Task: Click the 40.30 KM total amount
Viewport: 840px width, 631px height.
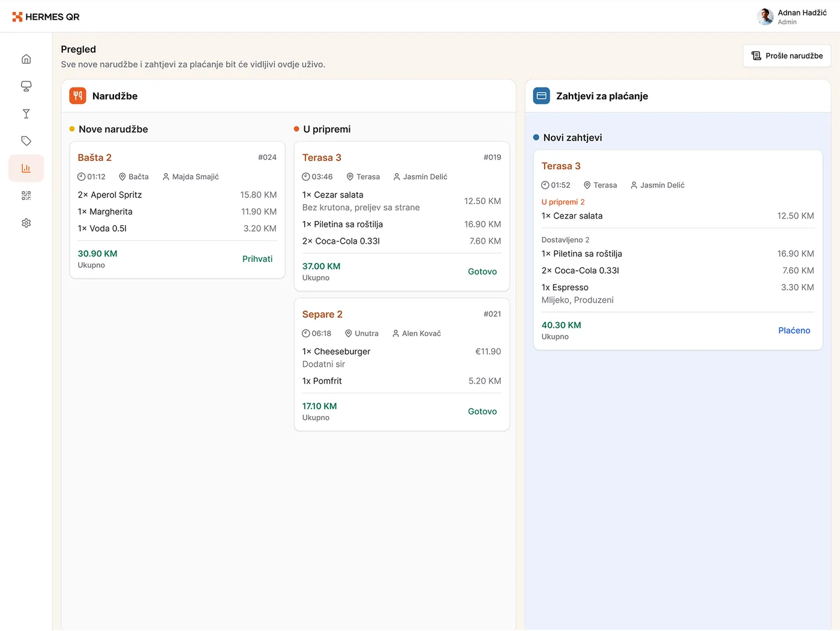Action: (561, 325)
